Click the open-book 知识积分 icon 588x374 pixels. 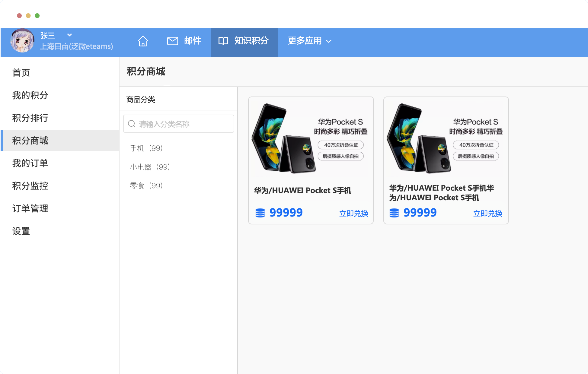223,41
